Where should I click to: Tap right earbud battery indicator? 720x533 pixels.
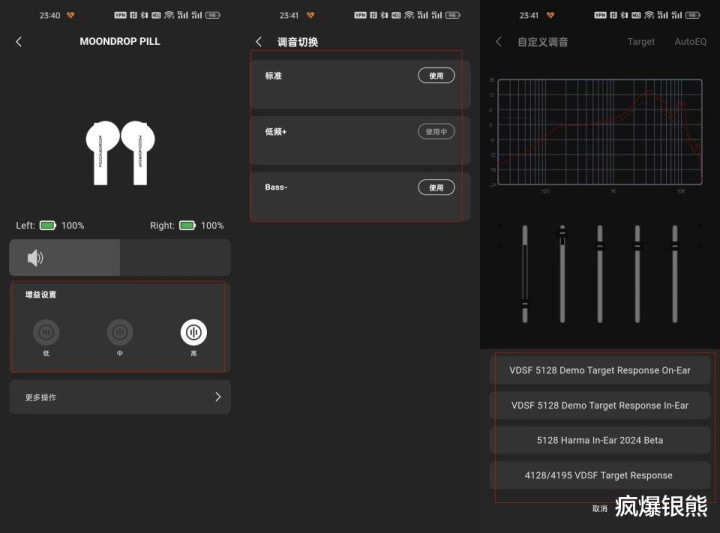pos(187,225)
